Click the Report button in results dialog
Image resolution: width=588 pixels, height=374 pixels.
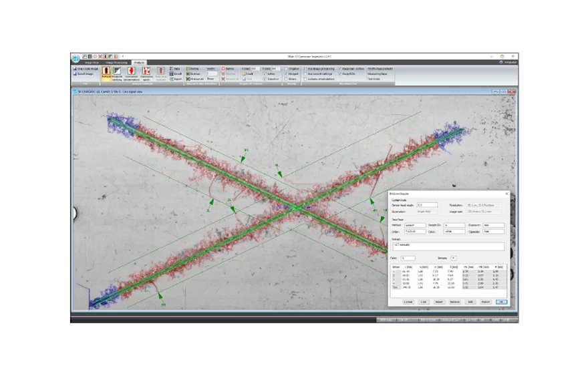tap(484, 301)
